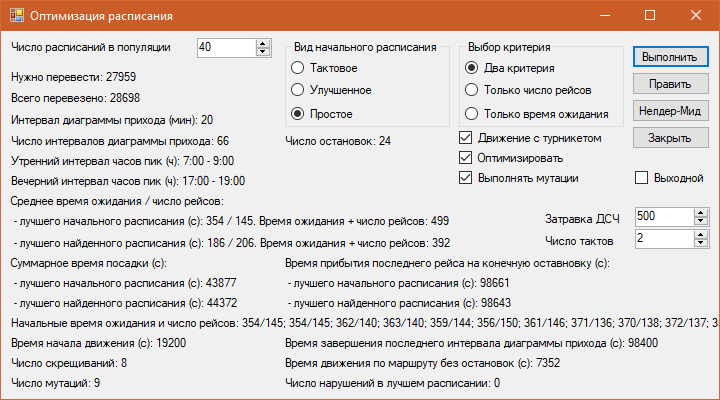Image resolution: width=720 pixels, height=400 pixels.
Task: Increase the population schedule count spinner
Action: [x=263, y=43]
